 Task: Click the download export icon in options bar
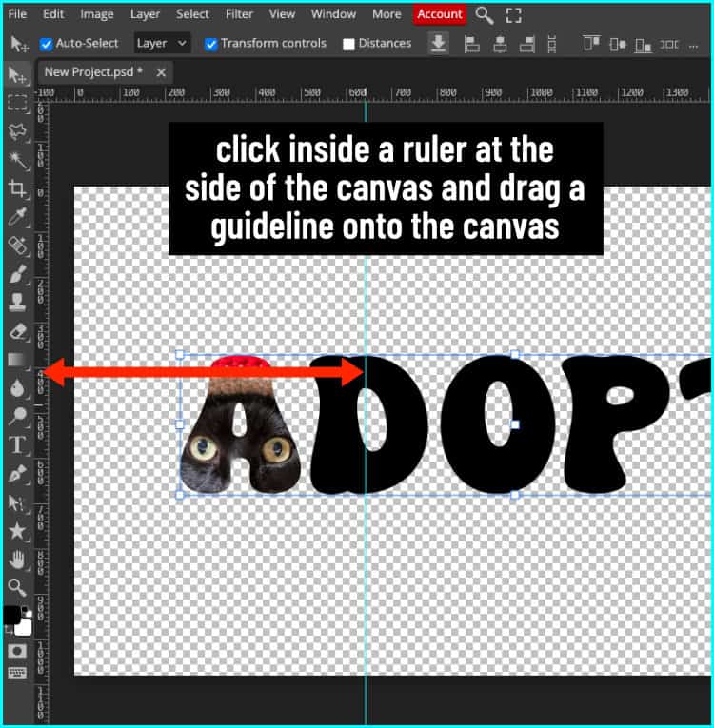[x=438, y=43]
